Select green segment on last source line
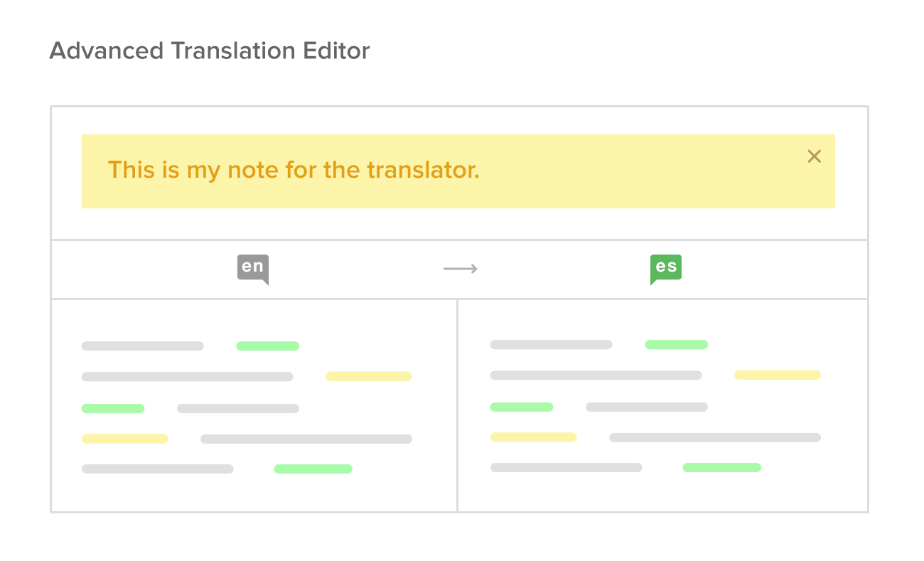Screen dimensions: 924x561 point(313,469)
